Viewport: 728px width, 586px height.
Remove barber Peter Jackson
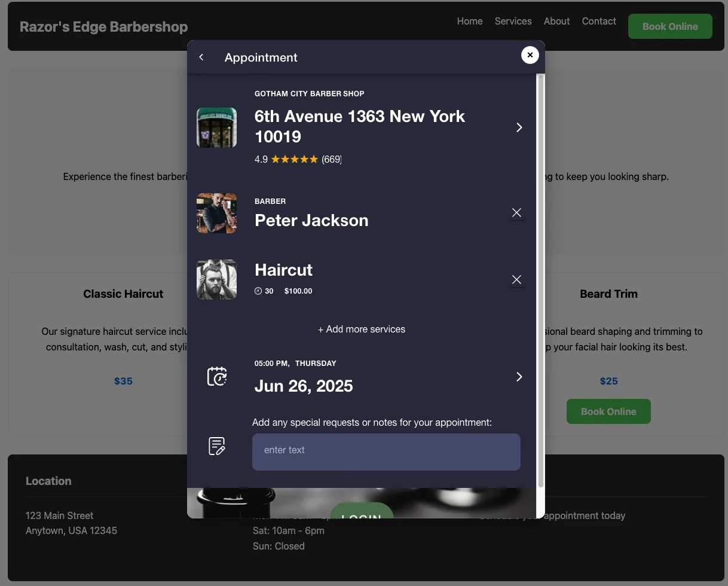point(517,213)
